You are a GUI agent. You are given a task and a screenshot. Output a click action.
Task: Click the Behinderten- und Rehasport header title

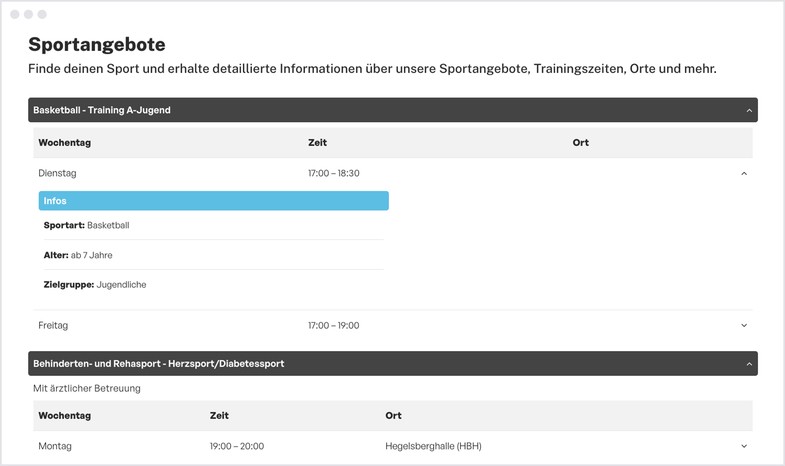[x=159, y=364]
